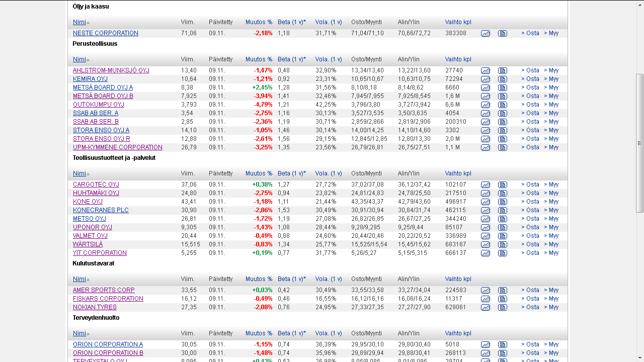The height and width of the screenshot is (362, 644).
Task: Open the price chart icon for NESTE CORPORATION
Action: tap(485, 33)
